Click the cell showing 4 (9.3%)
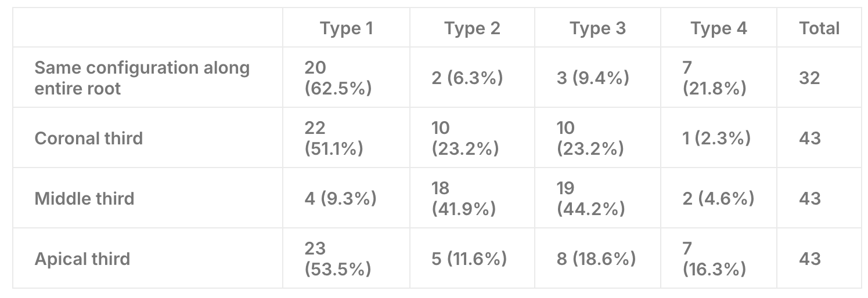The width and height of the screenshot is (868, 298). click(x=340, y=198)
